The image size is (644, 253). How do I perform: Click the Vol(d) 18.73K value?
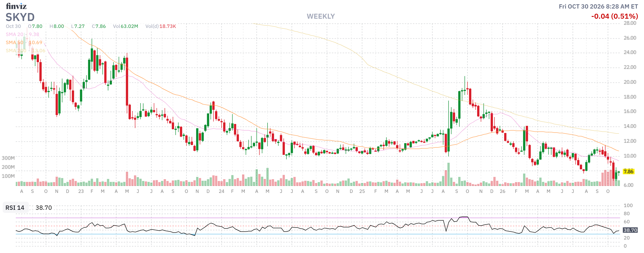click(x=168, y=26)
